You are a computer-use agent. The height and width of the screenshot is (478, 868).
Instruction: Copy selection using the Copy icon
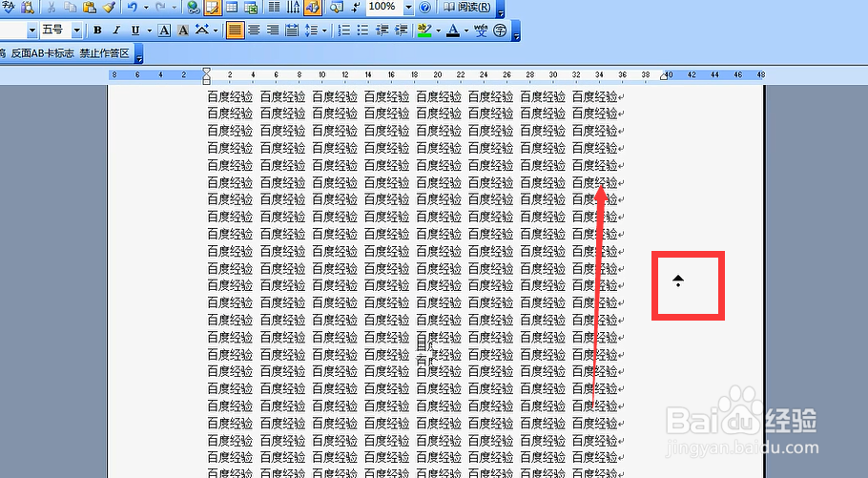pos(70,7)
